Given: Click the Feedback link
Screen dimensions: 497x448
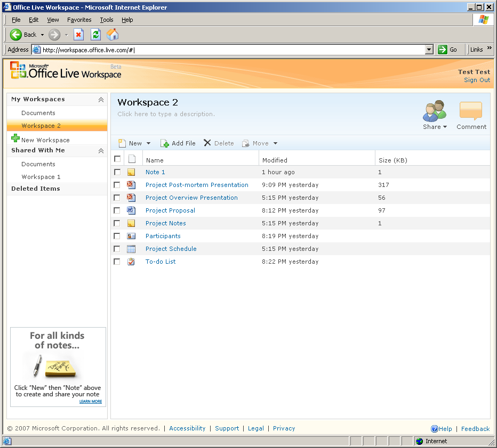Looking at the screenshot, I should tap(476, 429).
